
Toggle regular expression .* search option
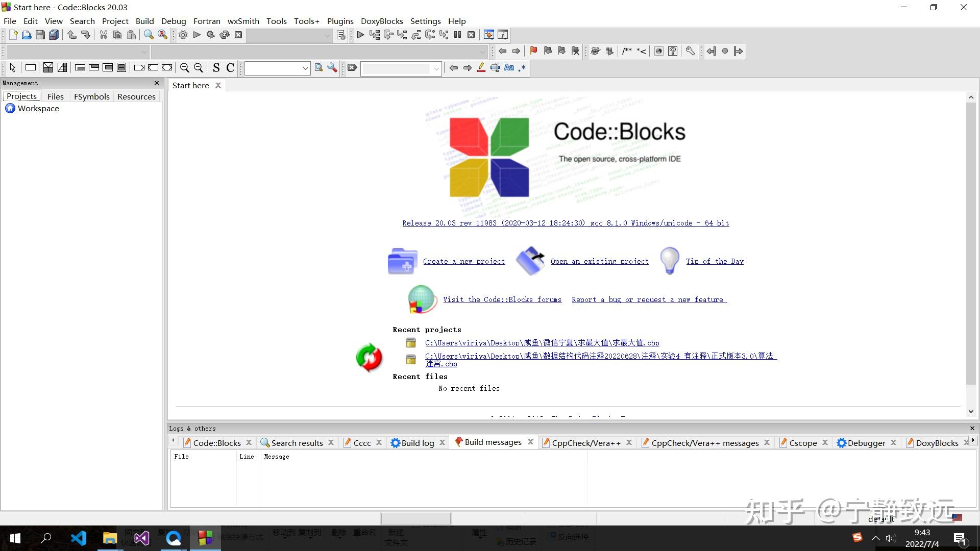point(522,67)
